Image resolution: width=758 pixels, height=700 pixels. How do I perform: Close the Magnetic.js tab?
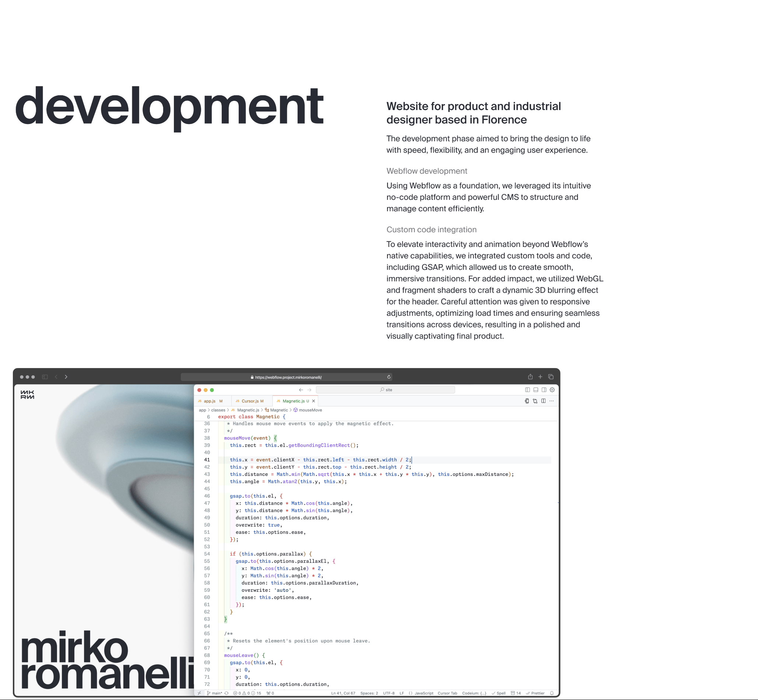pos(313,401)
